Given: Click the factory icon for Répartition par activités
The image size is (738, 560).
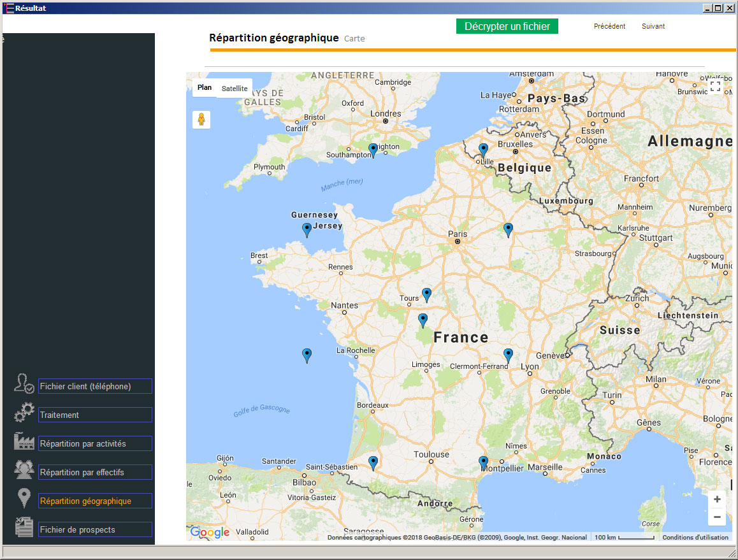Looking at the screenshot, I should click(24, 441).
